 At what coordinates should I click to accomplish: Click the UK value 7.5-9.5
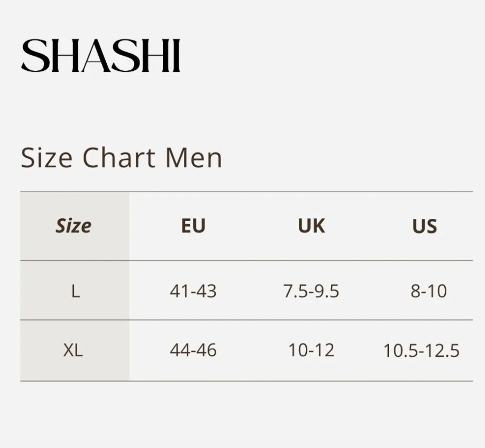[311, 291]
